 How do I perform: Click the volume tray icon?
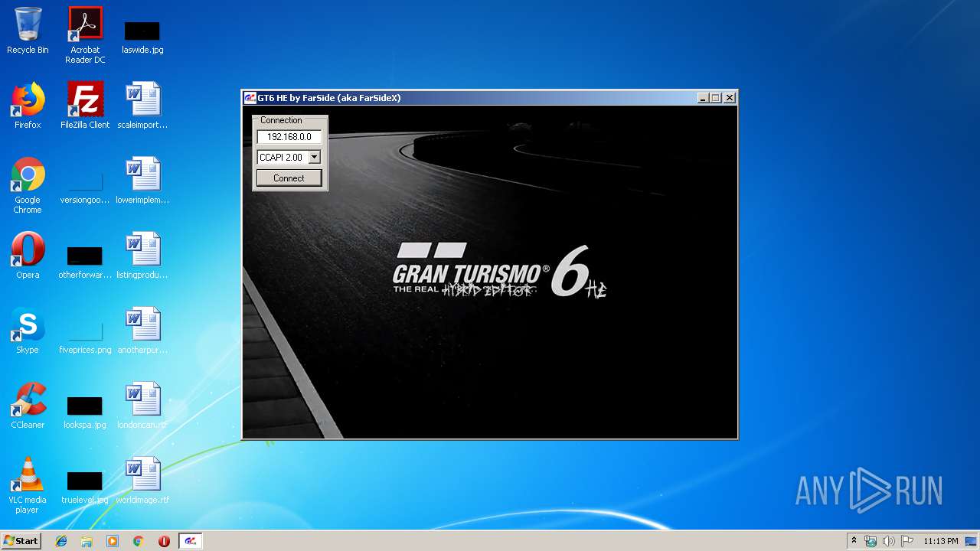click(x=889, y=541)
